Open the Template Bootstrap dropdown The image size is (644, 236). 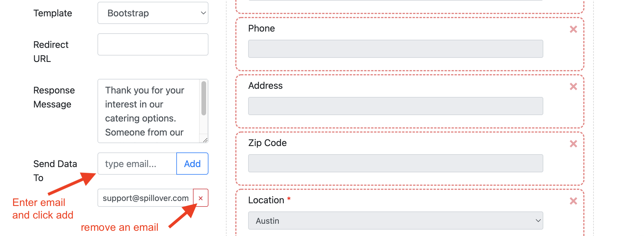tap(153, 13)
